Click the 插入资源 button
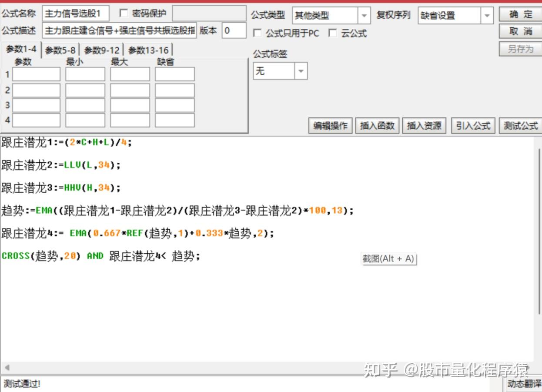 [424, 126]
